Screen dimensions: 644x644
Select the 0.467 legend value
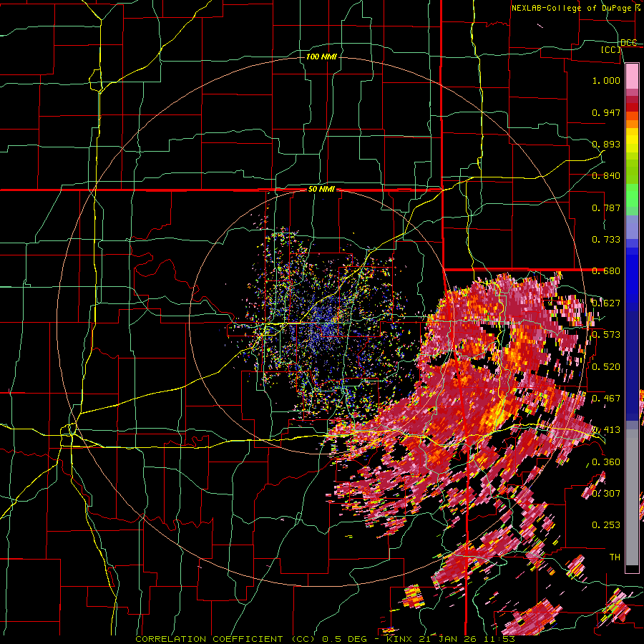point(606,399)
